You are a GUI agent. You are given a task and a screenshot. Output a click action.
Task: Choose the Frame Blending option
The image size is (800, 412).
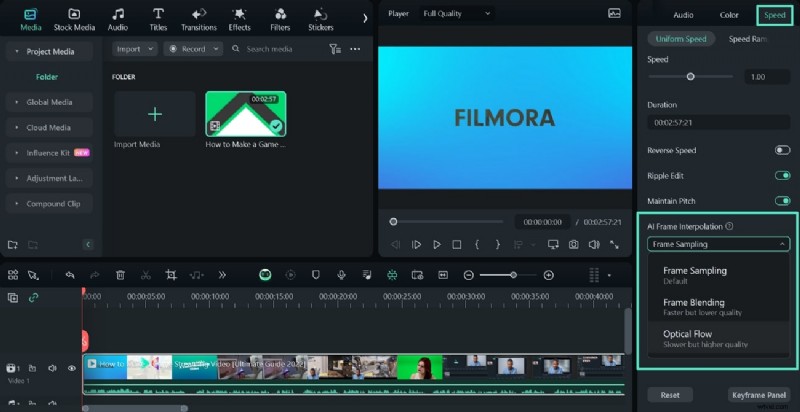click(719, 306)
